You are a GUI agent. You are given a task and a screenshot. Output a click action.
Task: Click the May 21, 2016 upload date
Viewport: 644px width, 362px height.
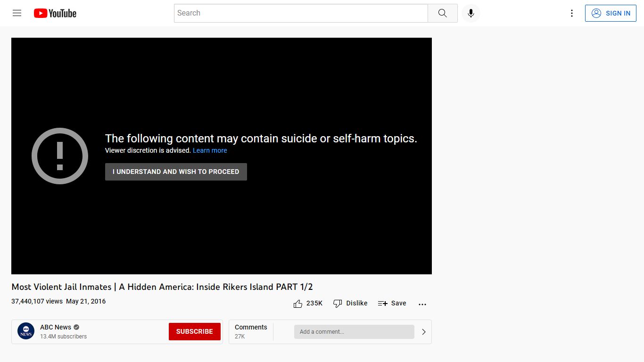(x=86, y=301)
